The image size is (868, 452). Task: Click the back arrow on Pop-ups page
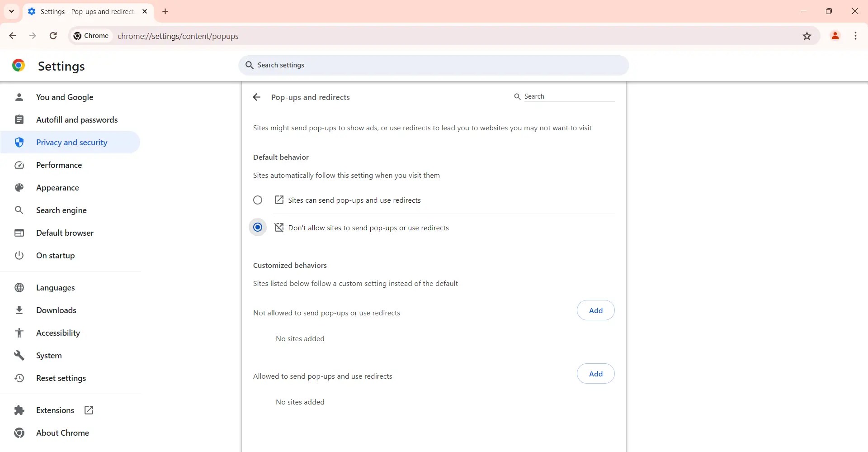[256, 97]
